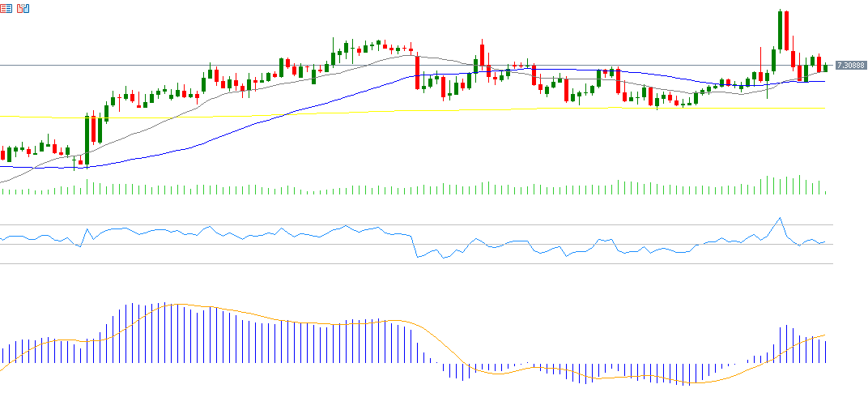868x410 pixels.
Task: Select the tall green breakout candle on left
Action: point(87,139)
